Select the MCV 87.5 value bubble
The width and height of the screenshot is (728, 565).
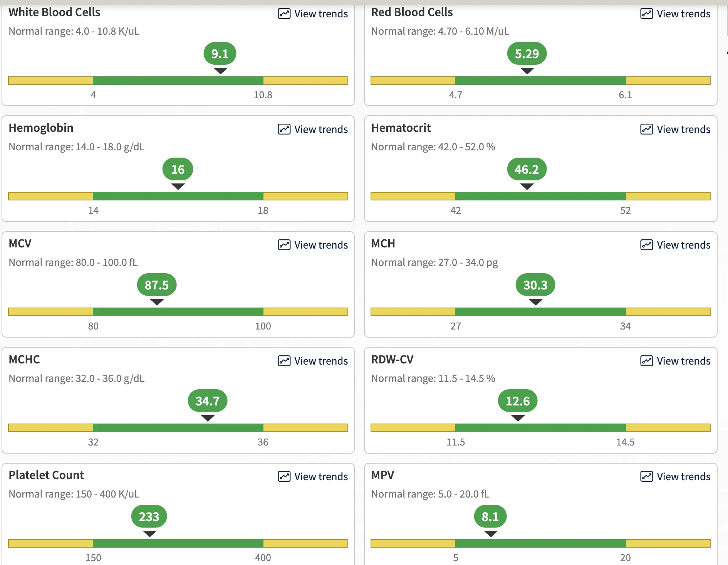[157, 285]
